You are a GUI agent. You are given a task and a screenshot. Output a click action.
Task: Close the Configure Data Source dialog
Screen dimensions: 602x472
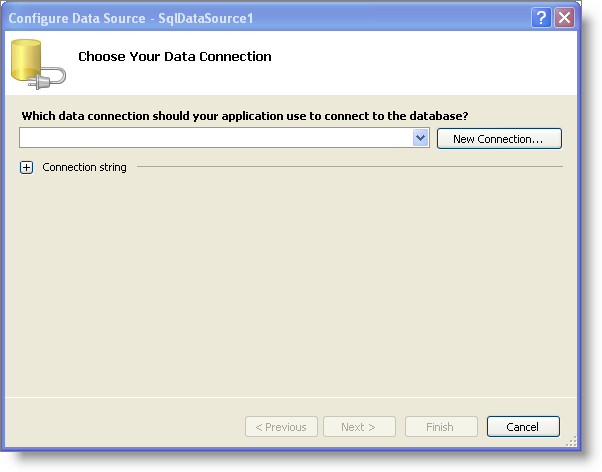pos(564,18)
